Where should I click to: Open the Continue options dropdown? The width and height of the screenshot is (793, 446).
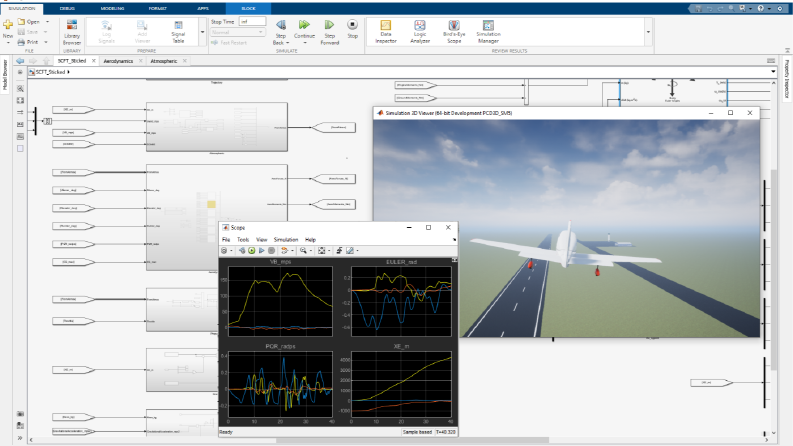click(304, 43)
